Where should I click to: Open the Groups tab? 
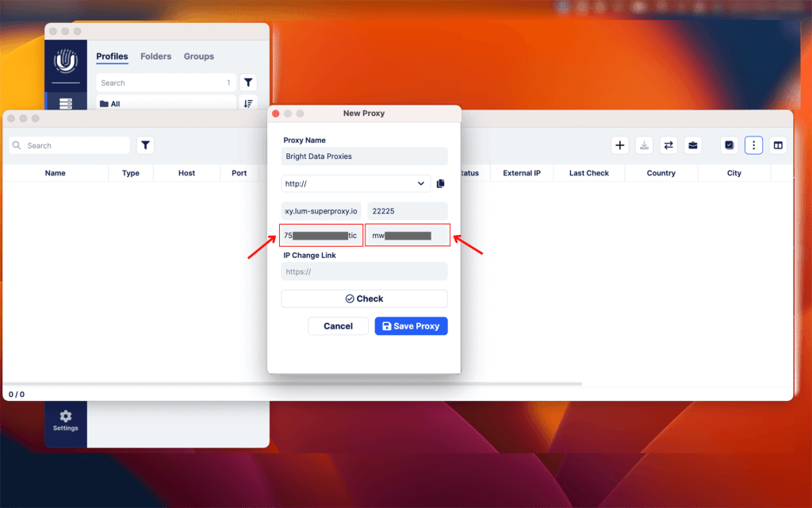click(198, 56)
